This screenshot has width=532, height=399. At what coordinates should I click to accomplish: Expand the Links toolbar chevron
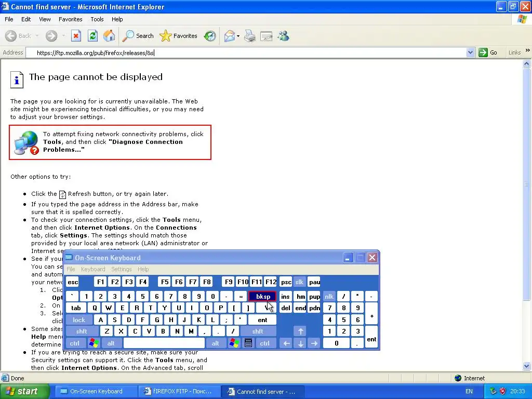528,50
